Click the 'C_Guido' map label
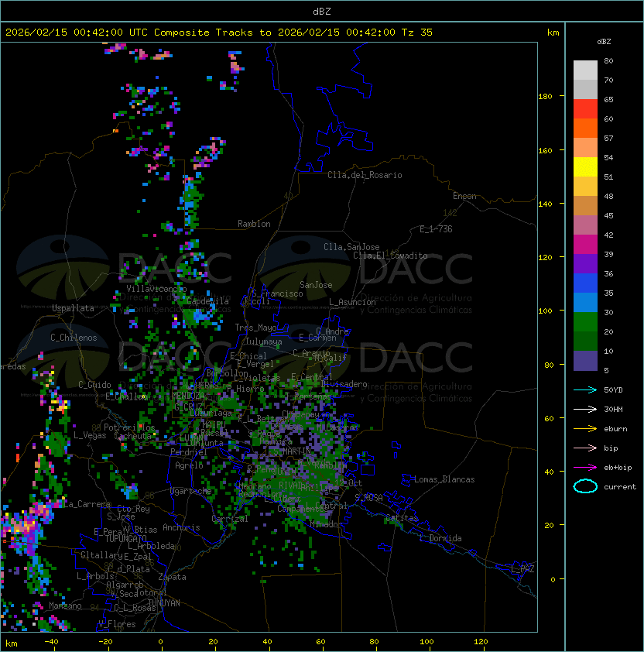644x652 pixels. pos(94,385)
